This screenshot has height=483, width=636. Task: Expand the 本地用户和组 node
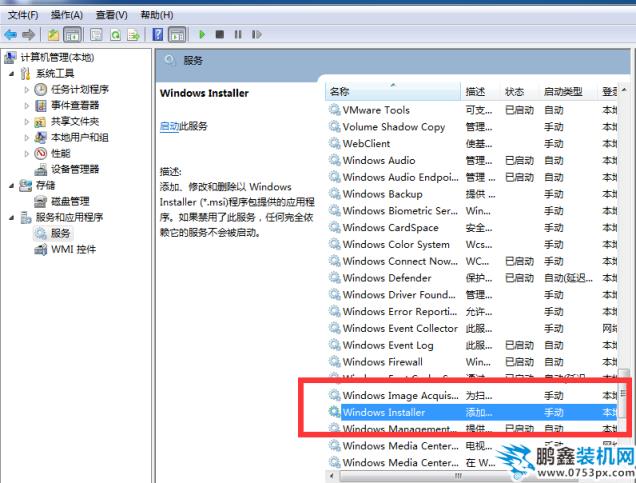(x=27, y=137)
